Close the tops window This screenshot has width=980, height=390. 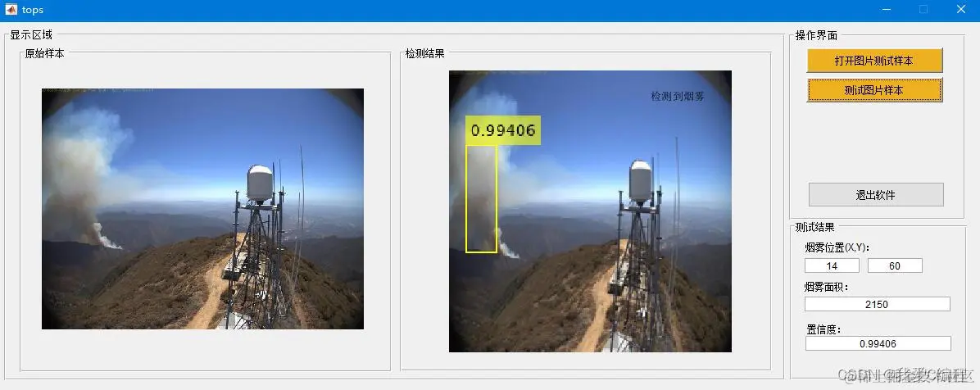tap(961, 9)
